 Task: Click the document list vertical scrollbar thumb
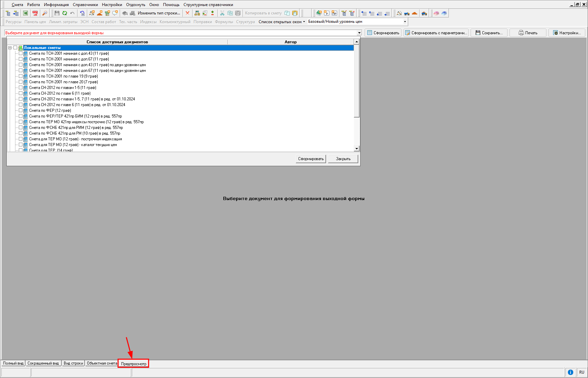[x=357, y=81]
